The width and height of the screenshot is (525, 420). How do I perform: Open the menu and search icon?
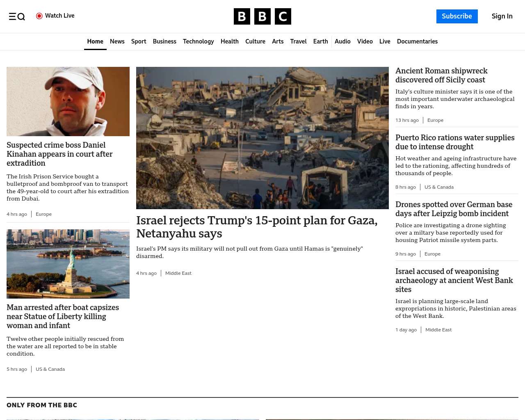17,16
